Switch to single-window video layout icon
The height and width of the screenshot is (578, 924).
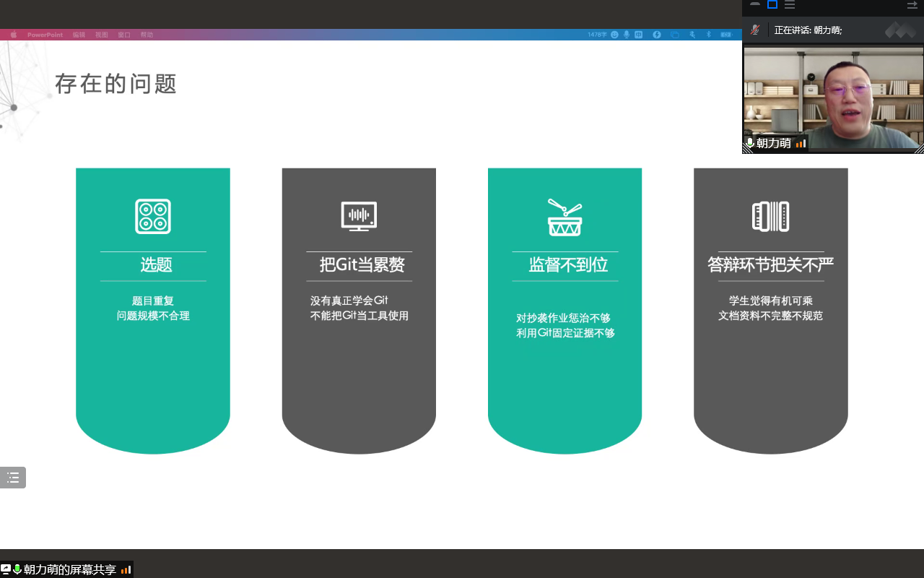[772, 4]
